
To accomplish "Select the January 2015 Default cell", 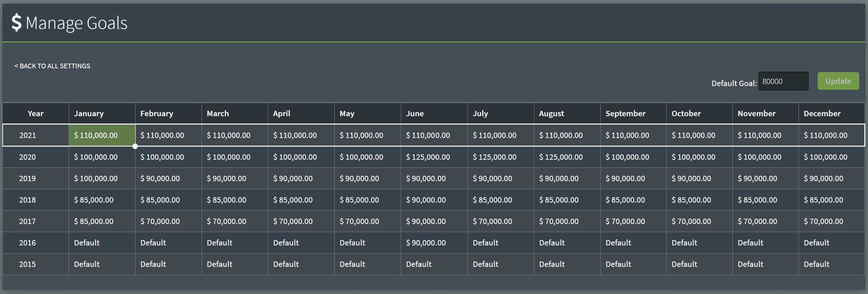I will point(87,265).
